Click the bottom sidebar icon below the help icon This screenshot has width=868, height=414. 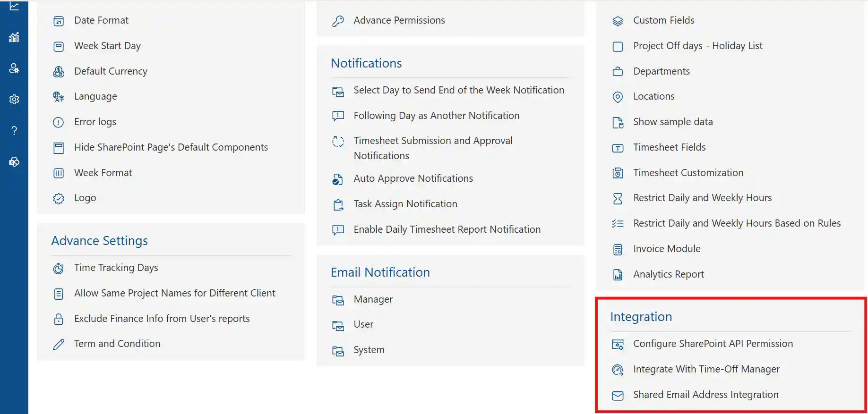14,162
